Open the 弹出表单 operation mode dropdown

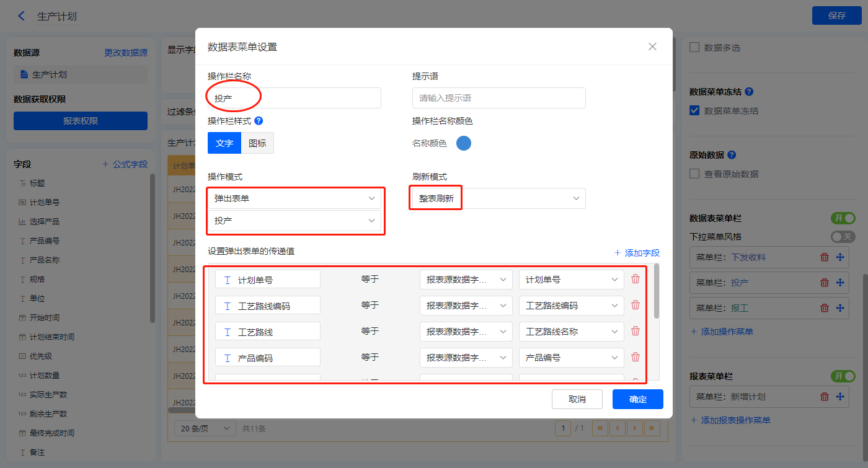[x=294, y=198]
